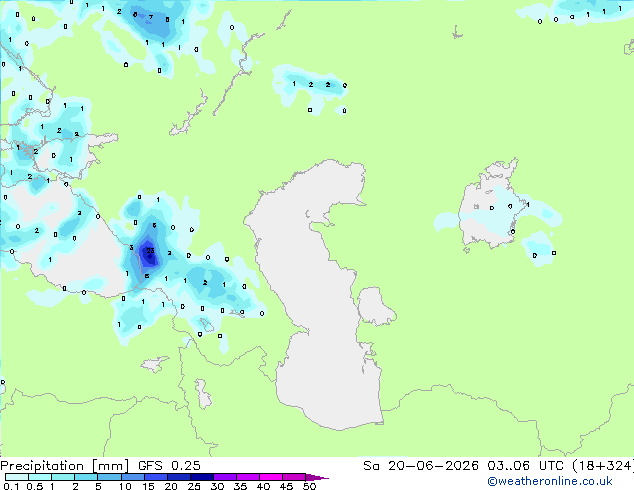Select the 0.5–1 mm legend color band
This screenshot has width=634, height=490.
tap(40, 477)
